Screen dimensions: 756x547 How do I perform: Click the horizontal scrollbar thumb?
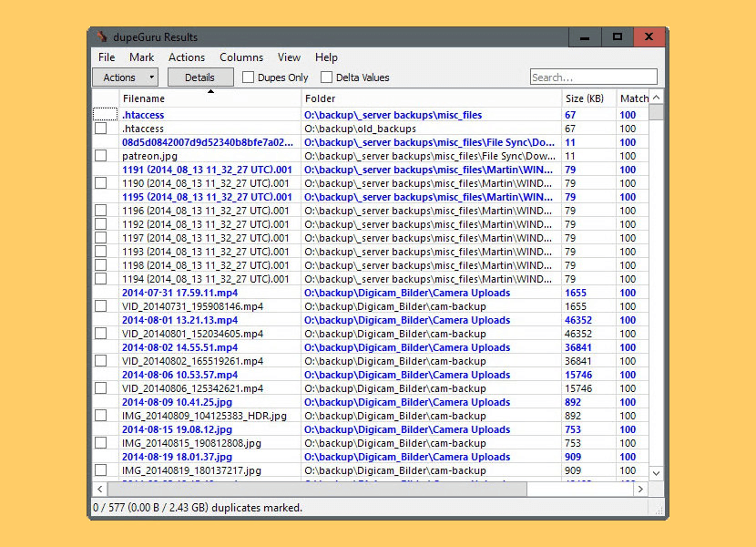pyautogui.click(x=319, y=490)
